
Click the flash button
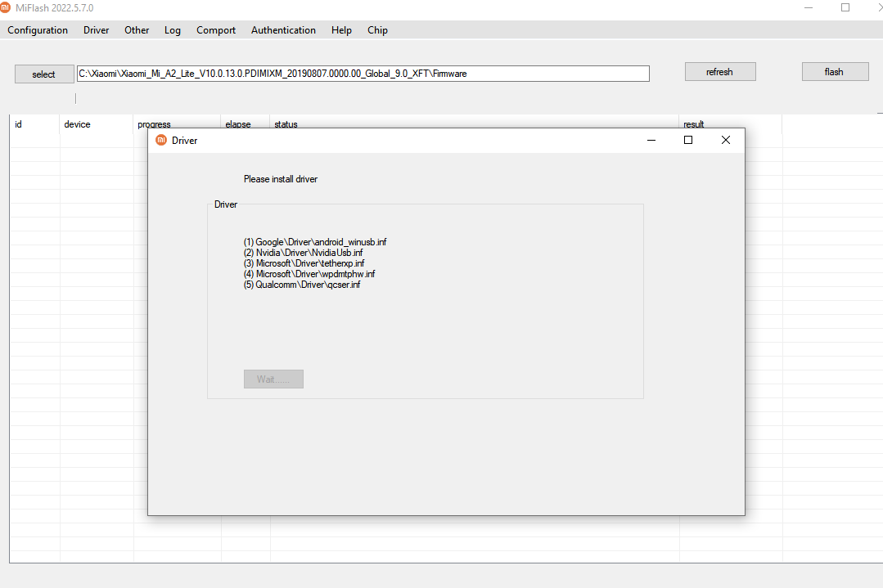(x=834, y=72)
